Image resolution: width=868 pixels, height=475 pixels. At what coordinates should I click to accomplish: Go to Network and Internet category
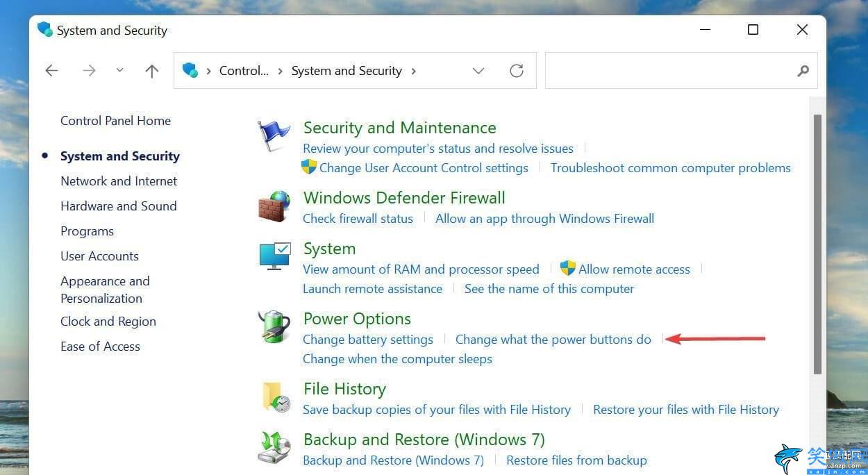[119, 181]
